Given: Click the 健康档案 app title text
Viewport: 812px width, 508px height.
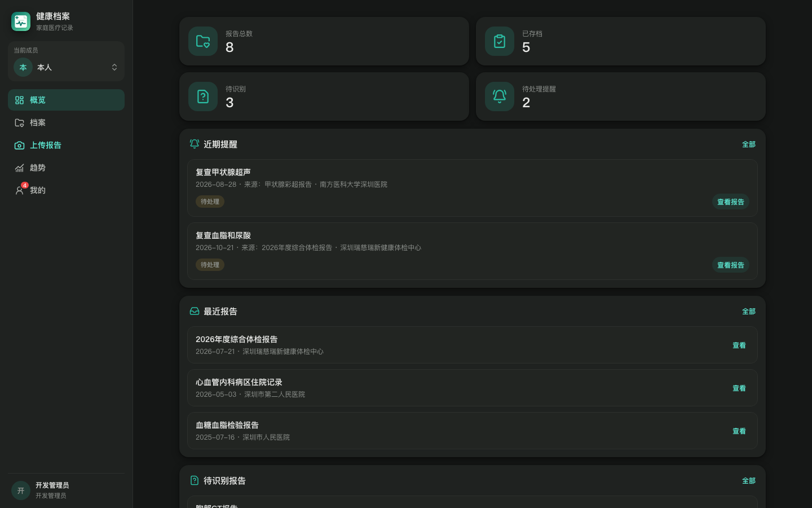Looking at the screenshot, I should point(53,16).
